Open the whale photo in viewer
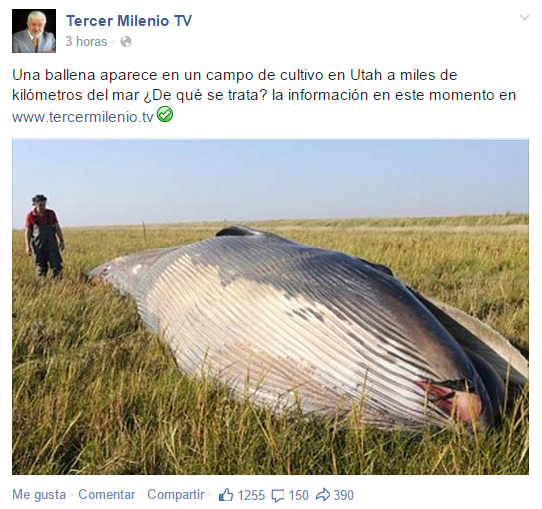The image size is (542, 509). pos(270,307)
